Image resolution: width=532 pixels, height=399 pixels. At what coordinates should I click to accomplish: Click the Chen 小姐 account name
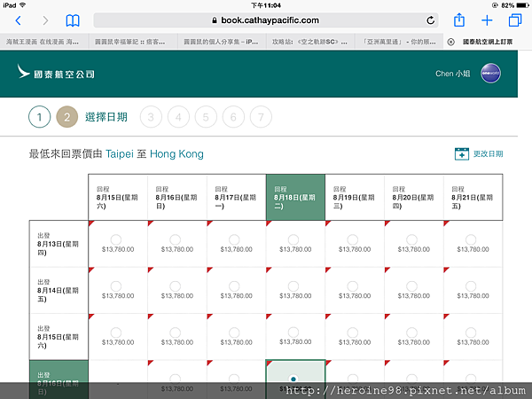point(452,74)
